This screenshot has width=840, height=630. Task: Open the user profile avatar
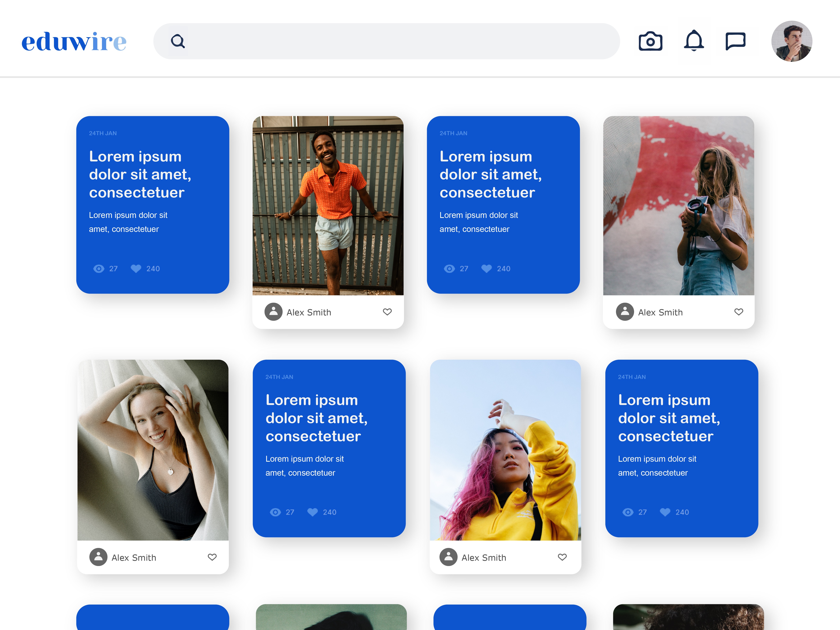point(791,41)
